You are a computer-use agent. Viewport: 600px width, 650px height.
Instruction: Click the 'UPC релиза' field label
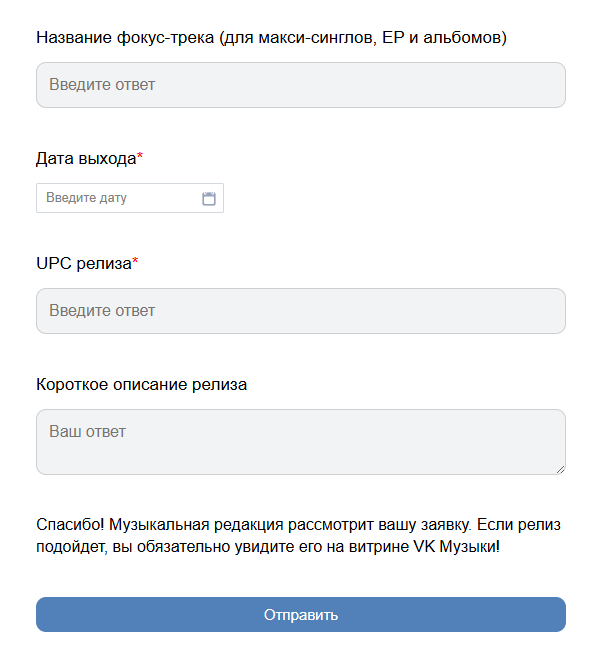83,264
